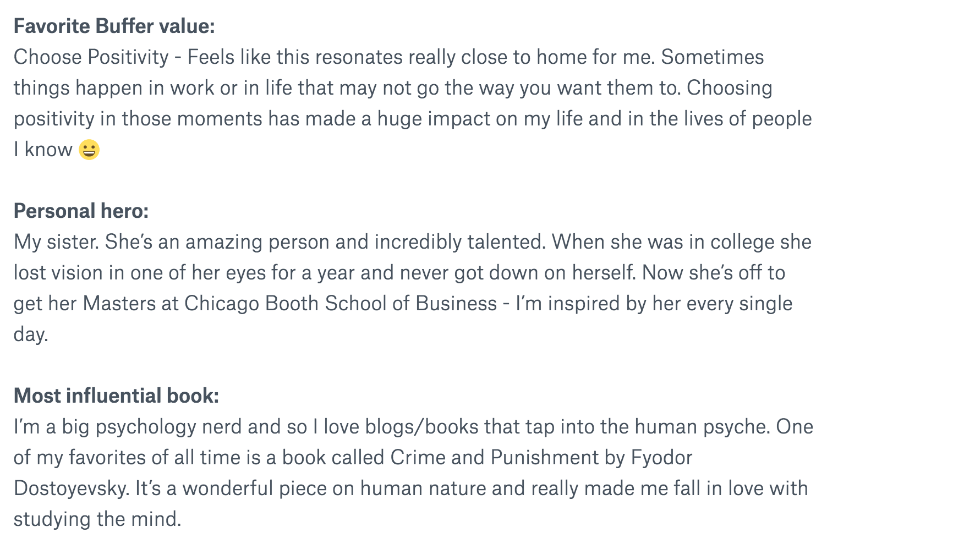Click the words 'I know' before emoji
Viewport: 975px width, 560px height.
click(x=43, y=150)
